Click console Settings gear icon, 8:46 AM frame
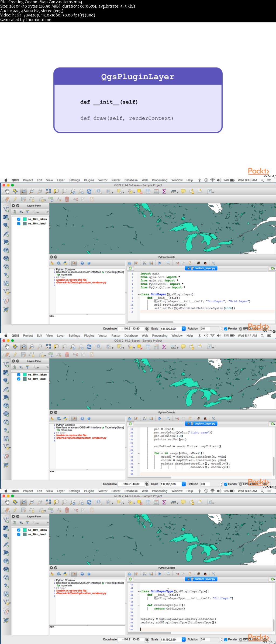 tap(82, 574)
